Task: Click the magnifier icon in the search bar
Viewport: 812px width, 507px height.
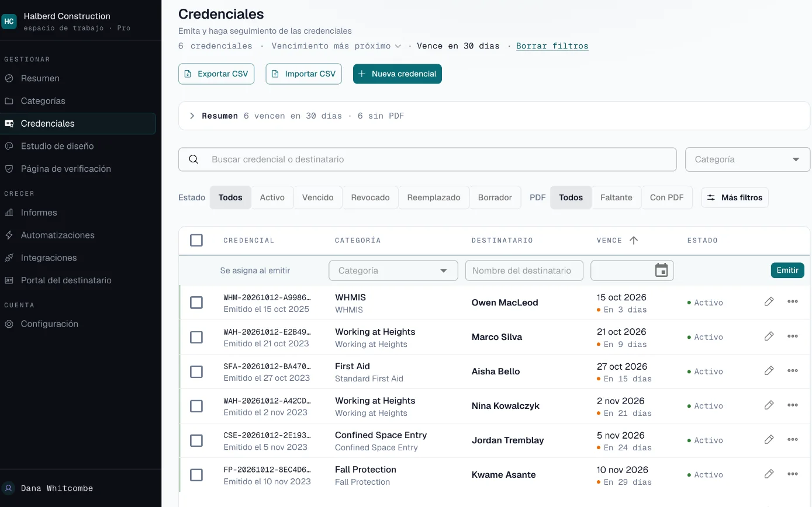Action: [194, 159]
